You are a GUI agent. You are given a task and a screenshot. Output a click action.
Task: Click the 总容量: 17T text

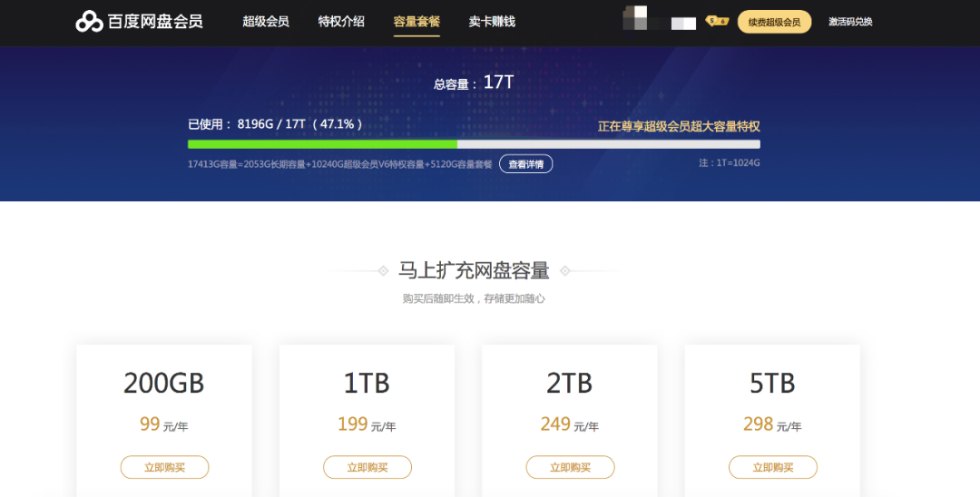coord(474,83)
